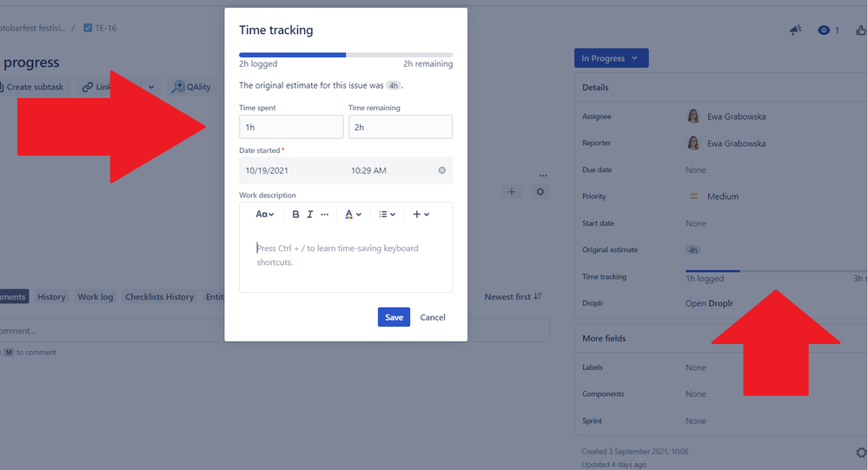Viewport: 868px width, 470px height.
Task: Set Labels None value
Action: 696,367
